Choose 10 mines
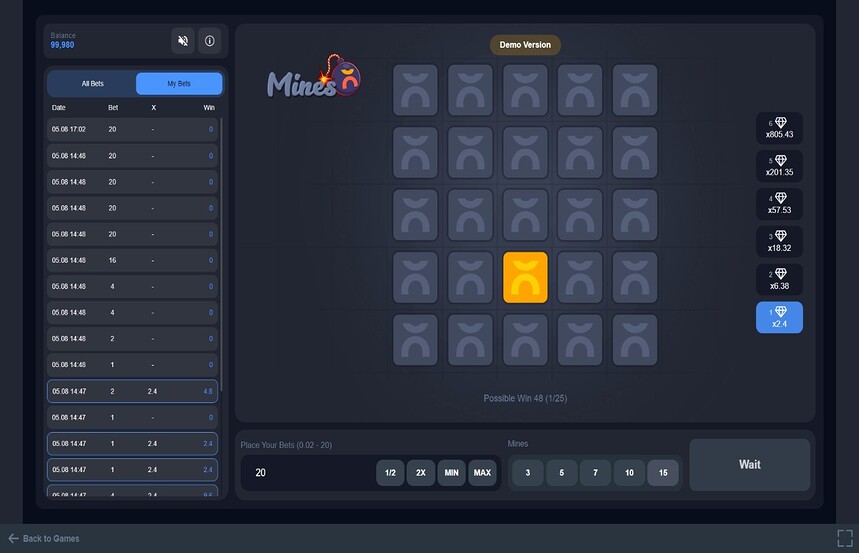859x553 pixels. 629,472
